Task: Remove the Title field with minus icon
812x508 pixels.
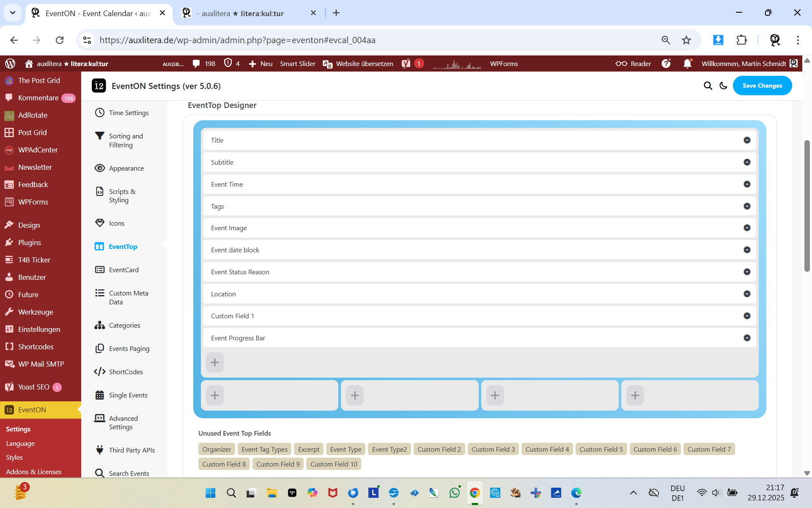Action: coord(747,140)
